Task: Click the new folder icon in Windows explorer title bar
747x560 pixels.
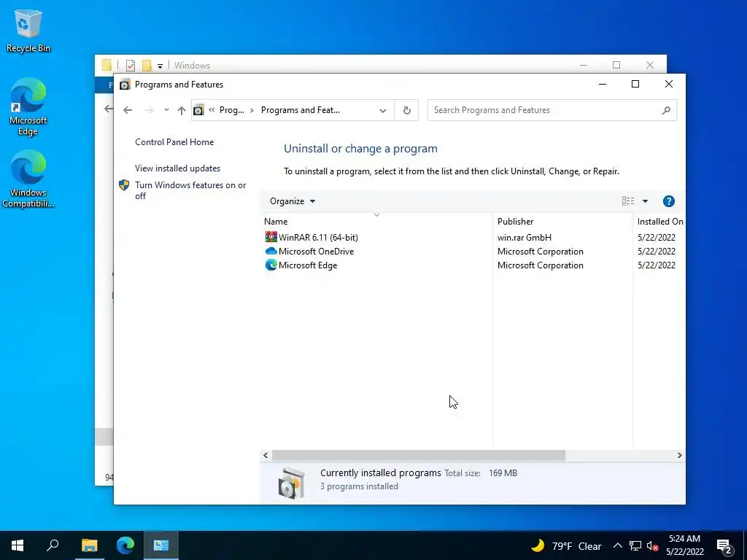Action: point(147,65)
